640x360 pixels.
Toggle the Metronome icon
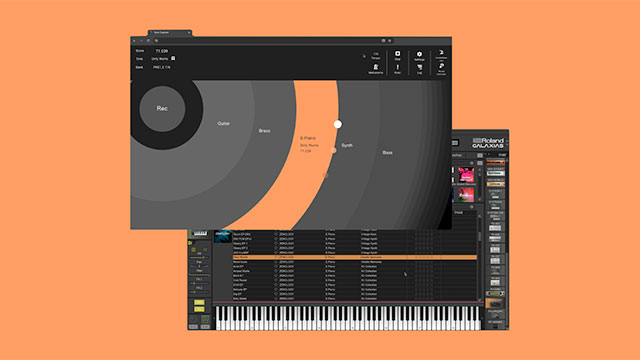click(376, 67)
